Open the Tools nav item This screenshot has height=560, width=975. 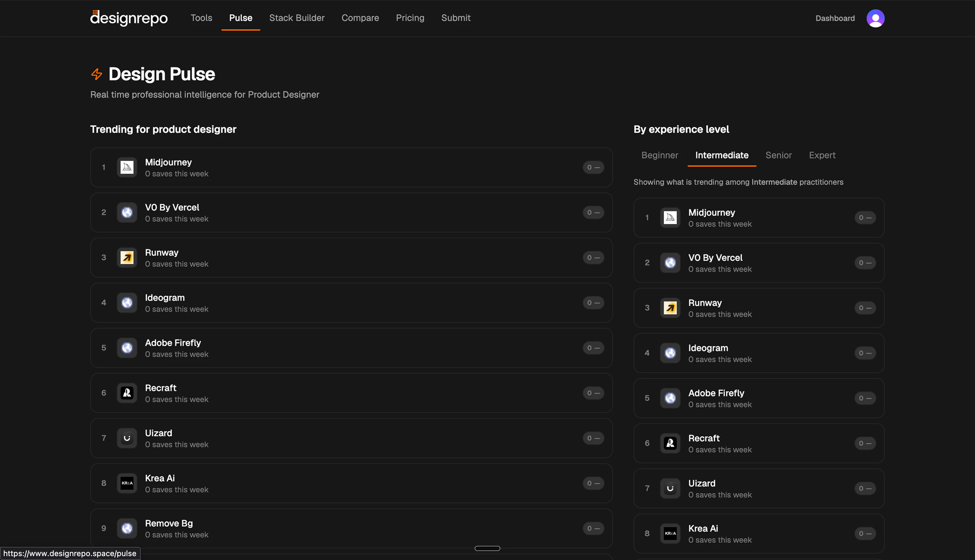(201, 18)
